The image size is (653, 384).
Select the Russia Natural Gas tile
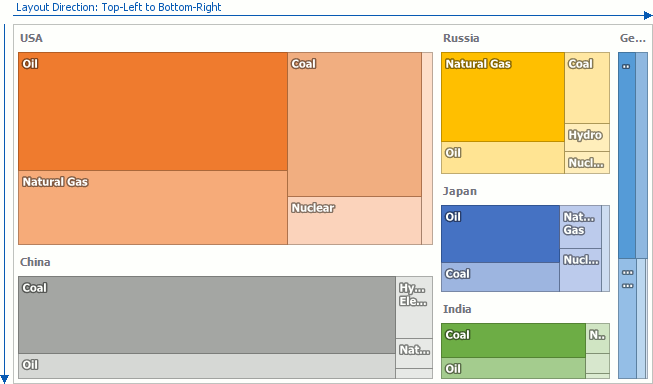point(503,97)
